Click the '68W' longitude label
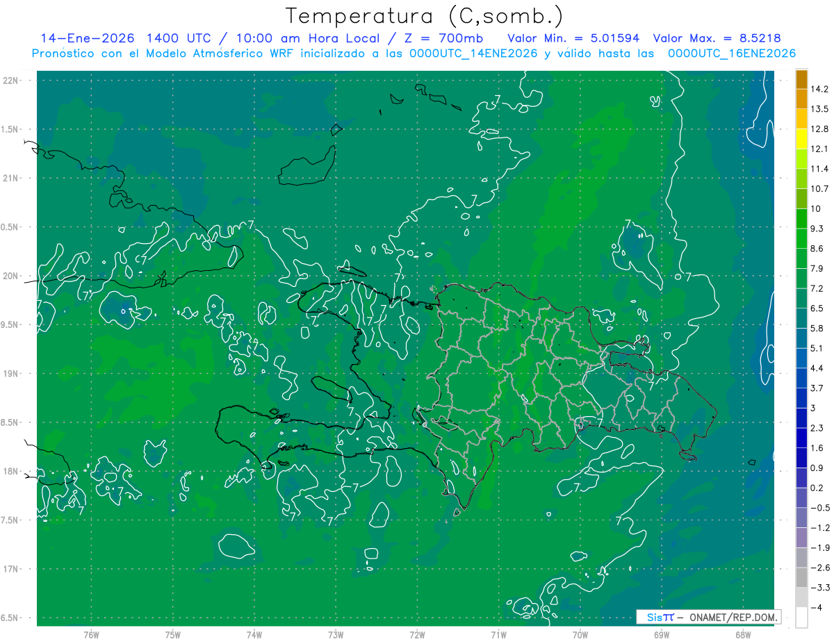Viewport: 834px width, 644px height. pyautogui.click(x=743, y=636)
